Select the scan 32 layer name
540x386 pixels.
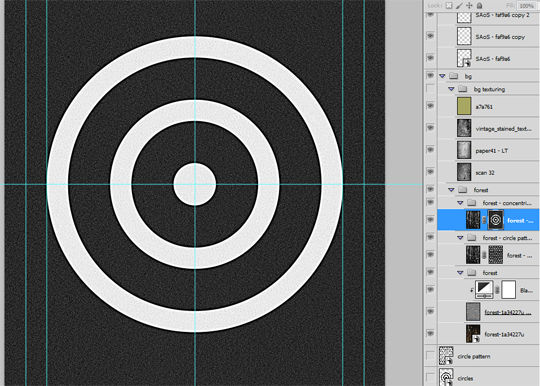(485, 173)
